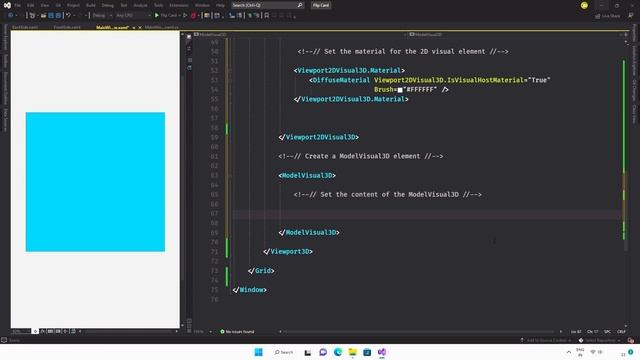The image size is (640, 360).
Task: Click Add to Source Control
Action: [x=546, y=340]
